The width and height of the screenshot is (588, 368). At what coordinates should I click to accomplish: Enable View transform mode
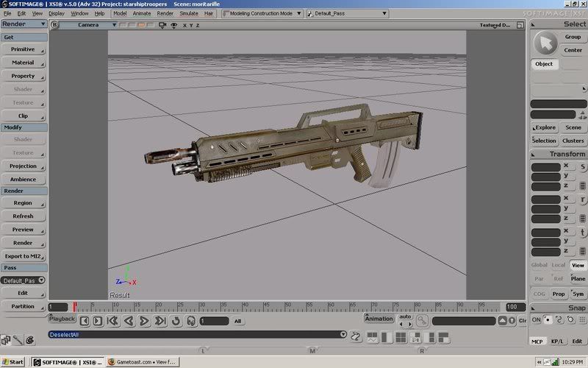point(578,265)
